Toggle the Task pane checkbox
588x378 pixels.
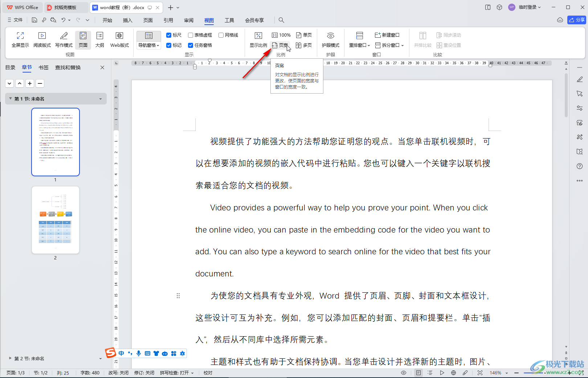tap(200, 45)
